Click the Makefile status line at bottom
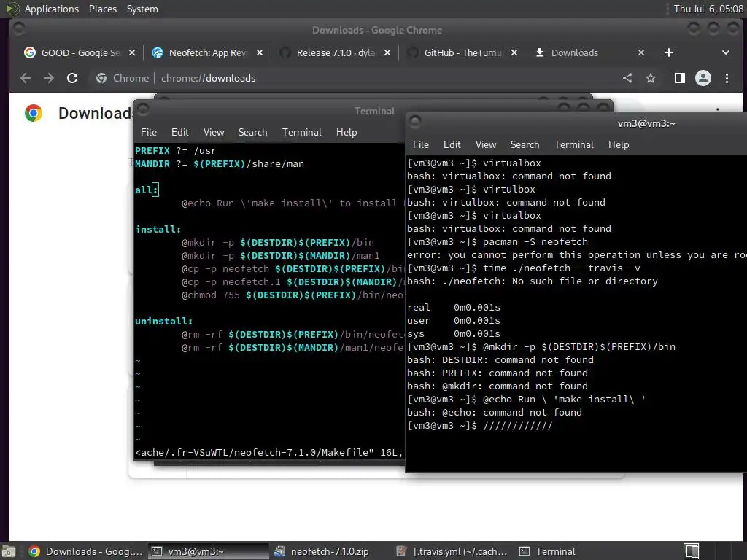This screenshot has width=747, height=560. point(268,452)
